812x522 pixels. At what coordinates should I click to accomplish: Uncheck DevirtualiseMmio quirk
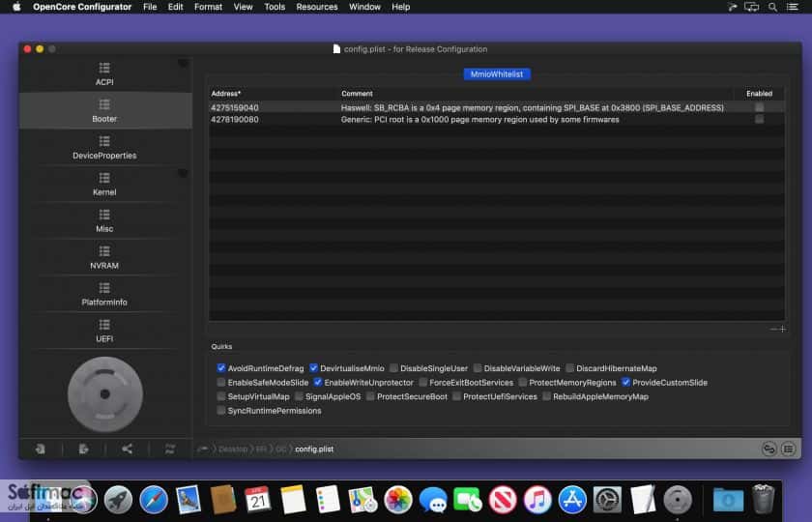tap(313, 368)
